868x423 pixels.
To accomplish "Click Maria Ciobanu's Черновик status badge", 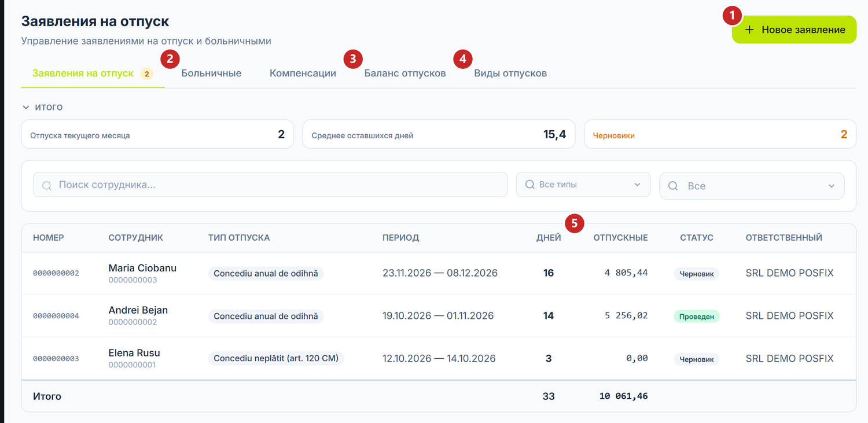I will click(x=697, y=274).
